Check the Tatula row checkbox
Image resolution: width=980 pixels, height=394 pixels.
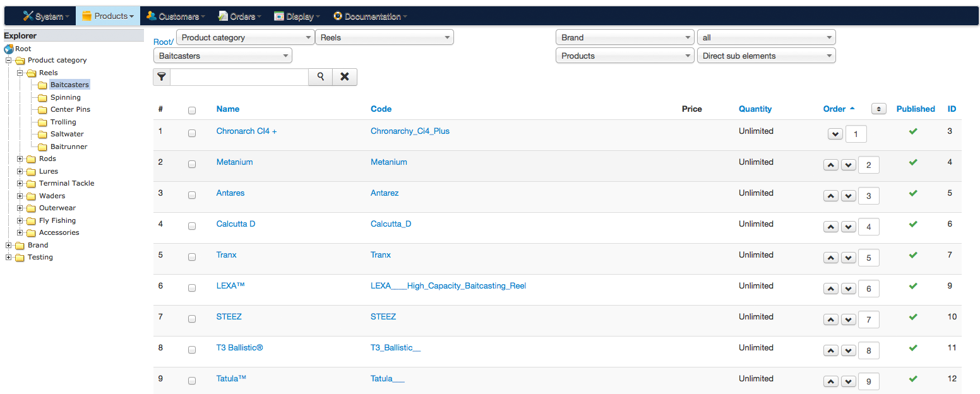coord(192,381)
